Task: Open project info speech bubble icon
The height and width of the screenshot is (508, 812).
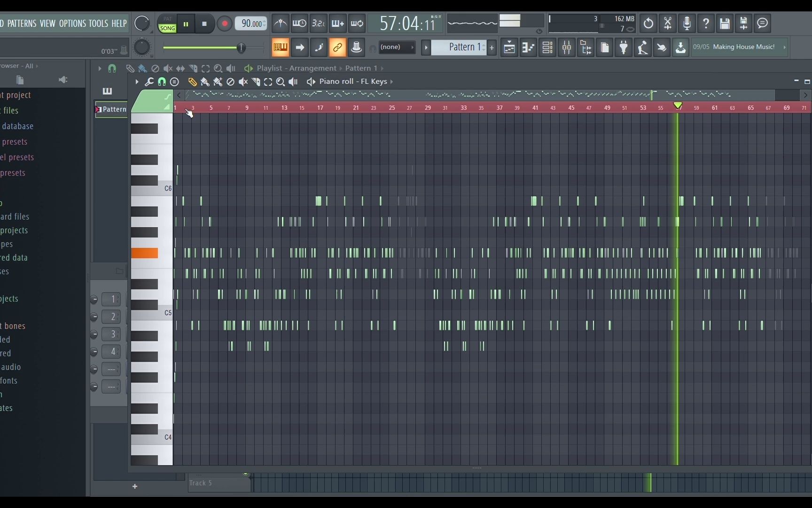Action: click(x=763, y=23)
